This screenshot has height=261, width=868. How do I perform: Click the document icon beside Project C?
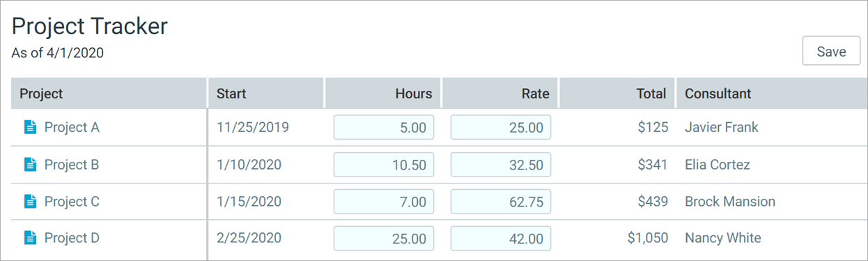(30, 202)
